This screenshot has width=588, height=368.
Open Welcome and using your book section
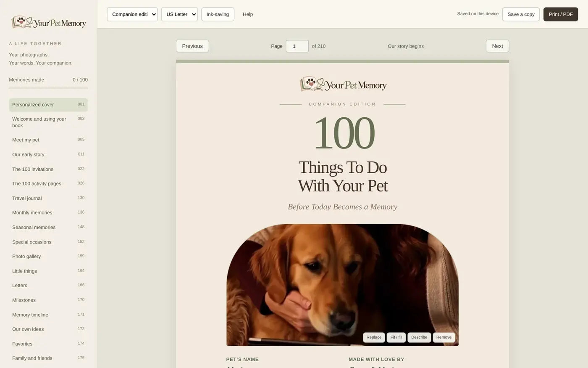[48, 122]
